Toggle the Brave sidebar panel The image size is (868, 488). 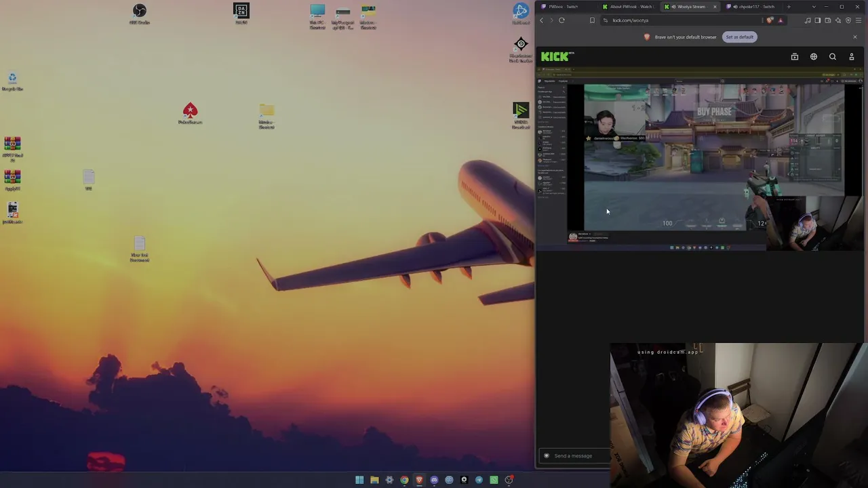coord(818,20)
